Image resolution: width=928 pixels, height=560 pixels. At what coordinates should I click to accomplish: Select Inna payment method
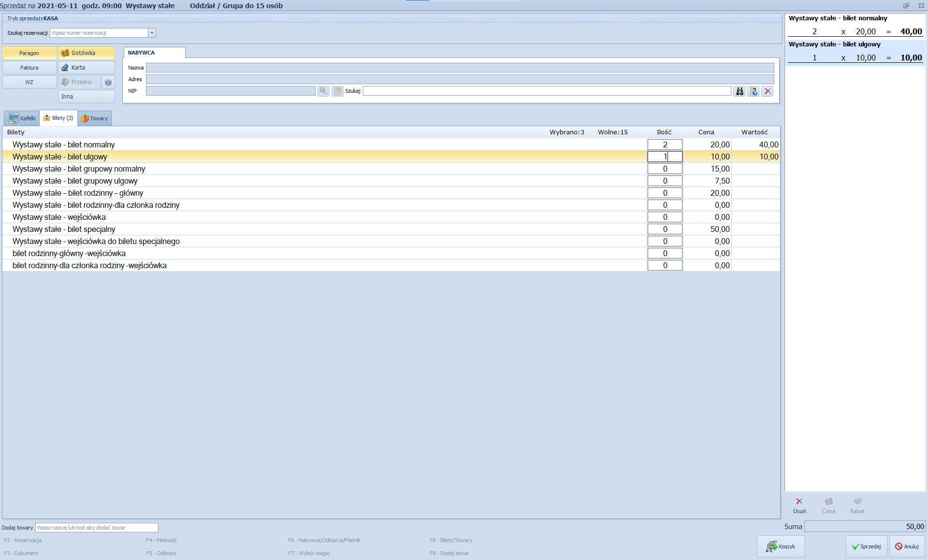[87, 97]
